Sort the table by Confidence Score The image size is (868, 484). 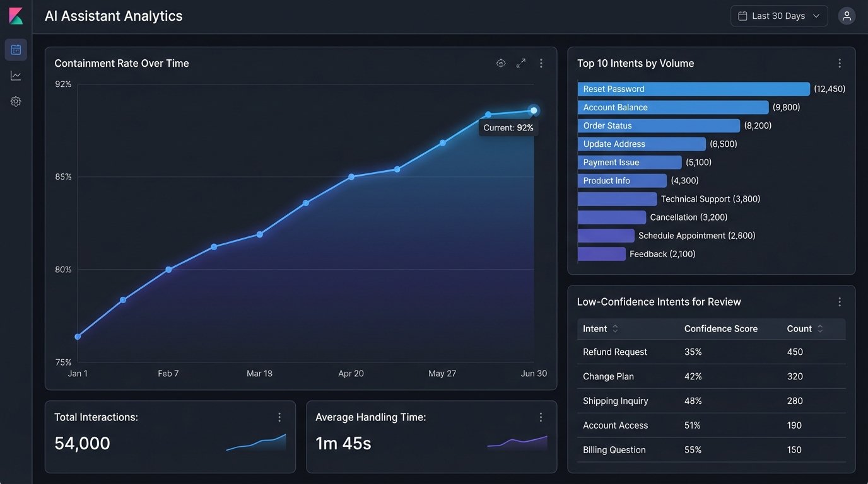coord(720,328)
